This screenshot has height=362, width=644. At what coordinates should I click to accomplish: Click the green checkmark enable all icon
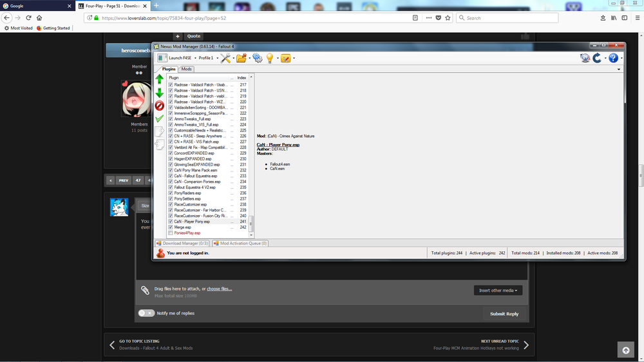(159, 119)
